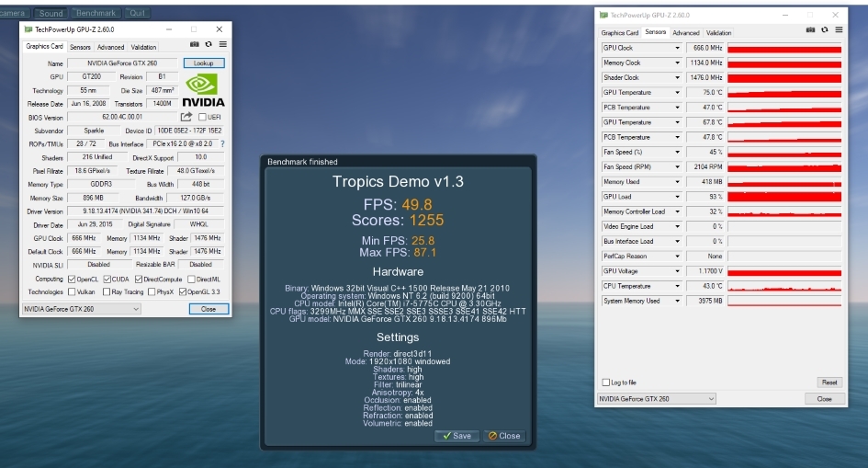Click the 1.1700 V GPU Voltage value

point(705,272)
